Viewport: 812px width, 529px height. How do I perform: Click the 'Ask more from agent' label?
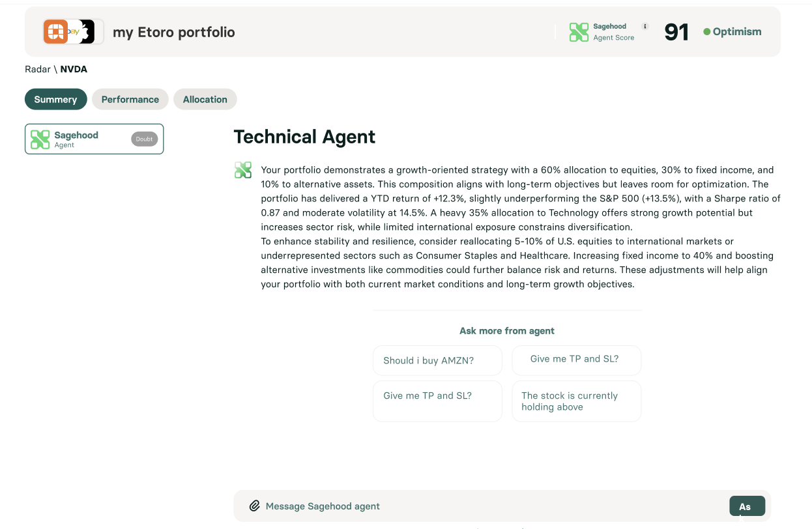(x=507, y=331)
